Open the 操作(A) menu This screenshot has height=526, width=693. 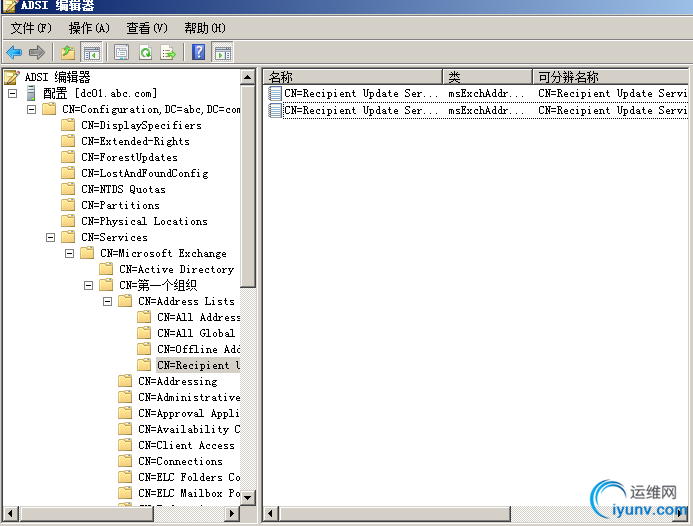coord(89,28)
